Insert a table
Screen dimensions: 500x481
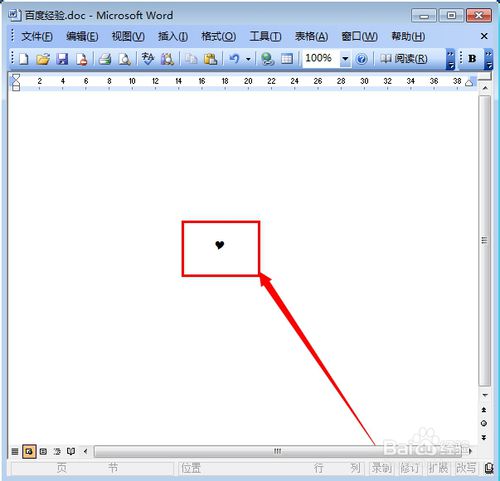(x=287, y=59)
